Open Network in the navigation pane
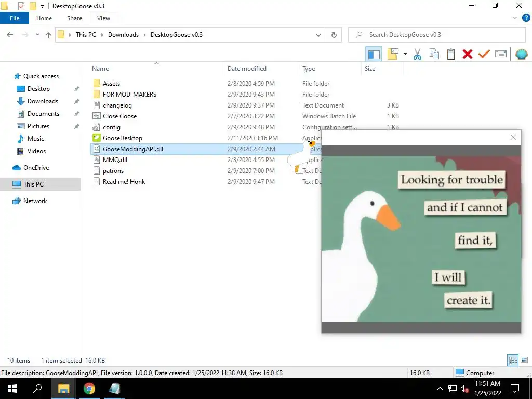Image resolution: width=532 pixels, height=399 pixels. pyautogui.click(x=35, y=201)
